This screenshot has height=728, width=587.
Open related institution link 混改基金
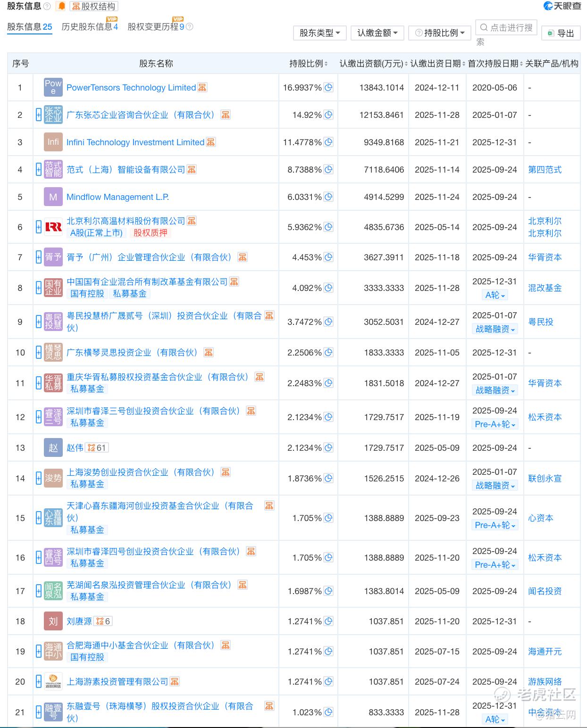tap(545, 288)
